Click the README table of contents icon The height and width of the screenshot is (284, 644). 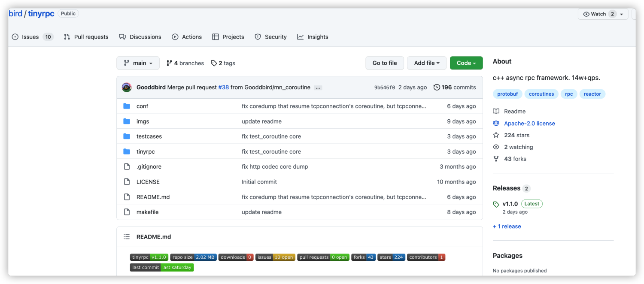pos(127,237)
